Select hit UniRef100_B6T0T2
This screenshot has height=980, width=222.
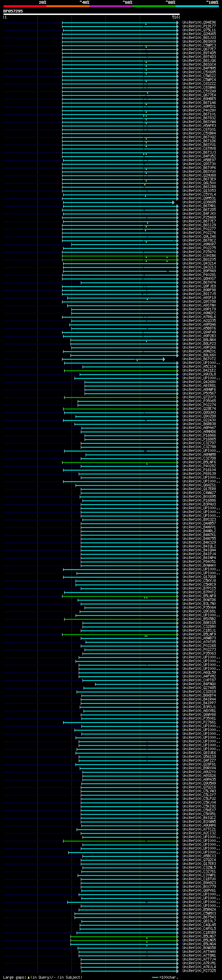(x=199, y=359)
